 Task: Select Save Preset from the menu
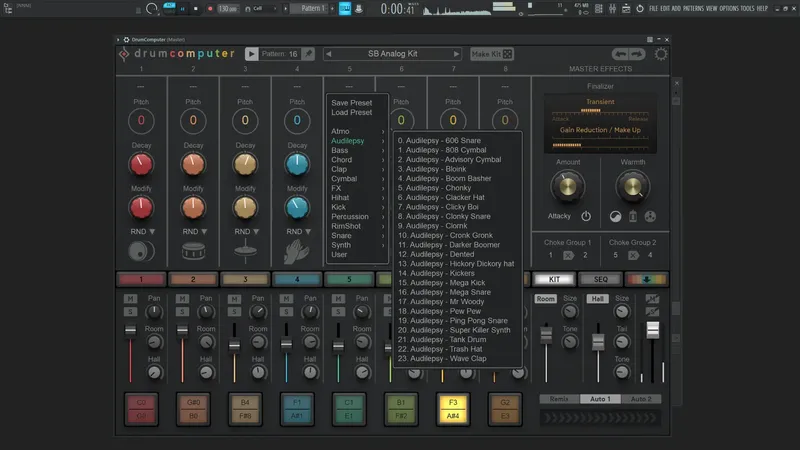[352, 103]
